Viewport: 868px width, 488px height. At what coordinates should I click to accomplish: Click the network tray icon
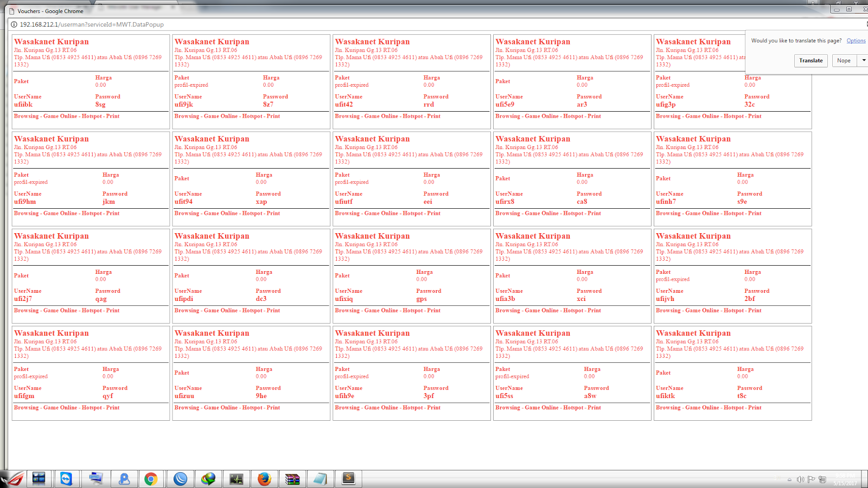tap(822, 479)
